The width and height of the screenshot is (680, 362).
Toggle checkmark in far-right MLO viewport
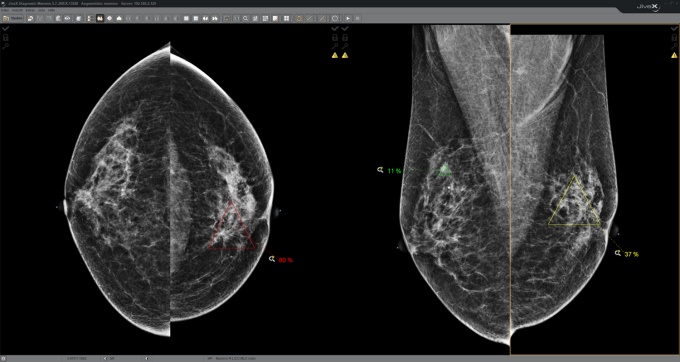click(674, 29)
